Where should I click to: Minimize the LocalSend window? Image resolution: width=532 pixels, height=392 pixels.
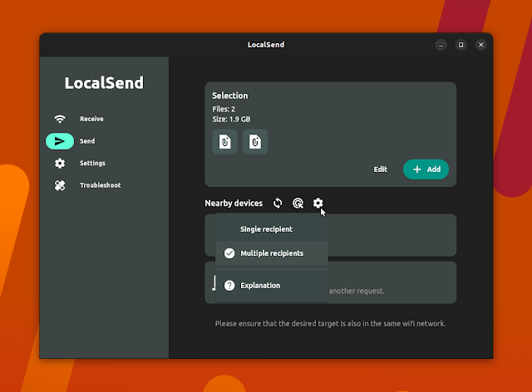[441, 45]
